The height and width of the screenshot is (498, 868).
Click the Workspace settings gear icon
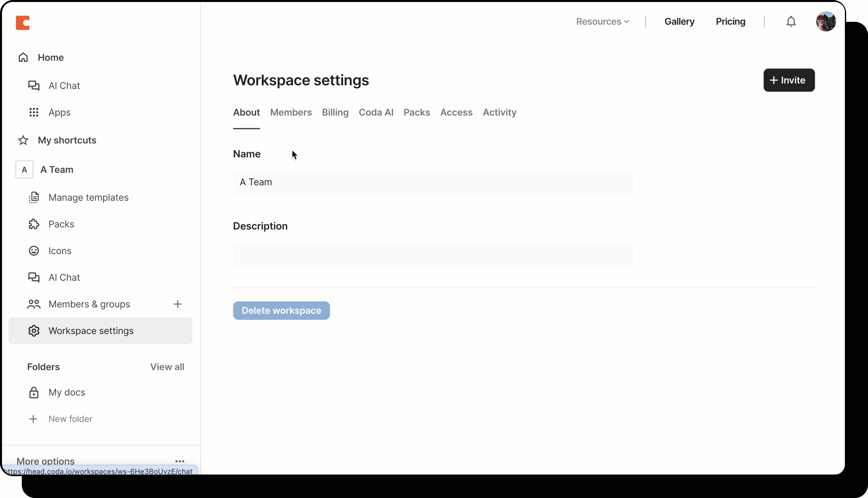(33, 330)
